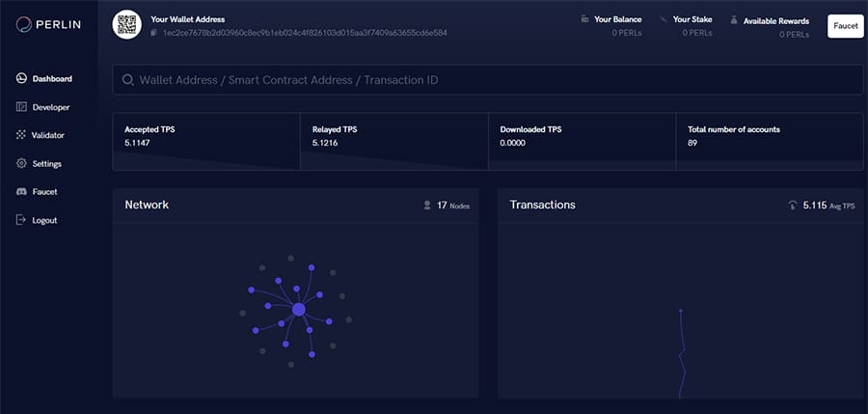Go to the Validator page

tap(47, 135)
